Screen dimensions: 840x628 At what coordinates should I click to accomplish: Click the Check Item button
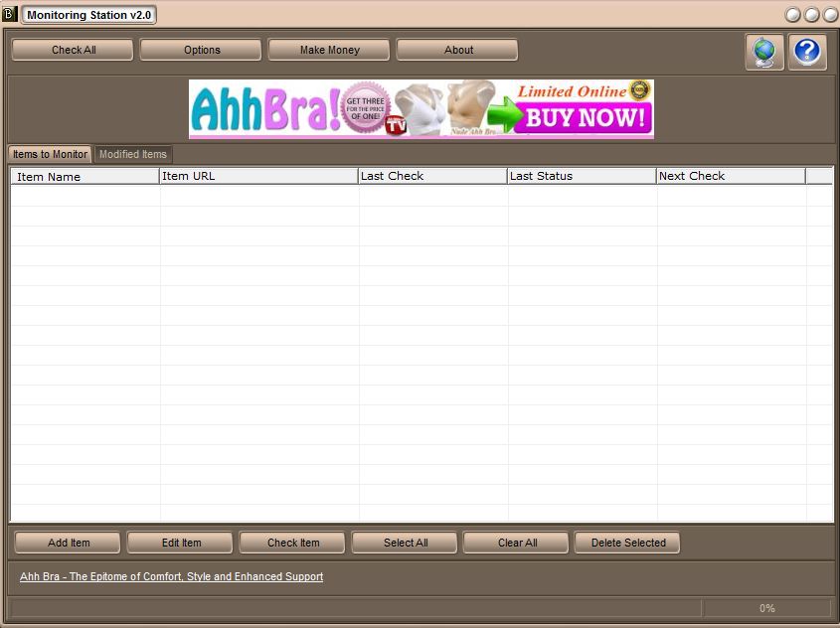[292, 543]
